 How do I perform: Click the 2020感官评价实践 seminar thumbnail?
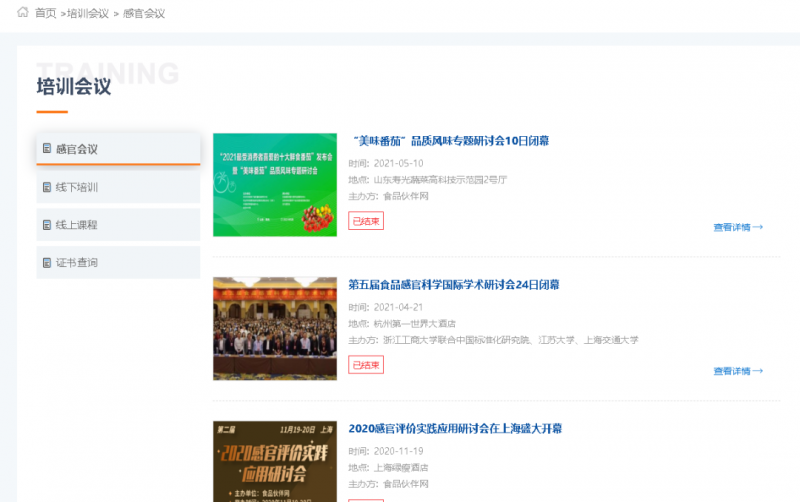274,462
